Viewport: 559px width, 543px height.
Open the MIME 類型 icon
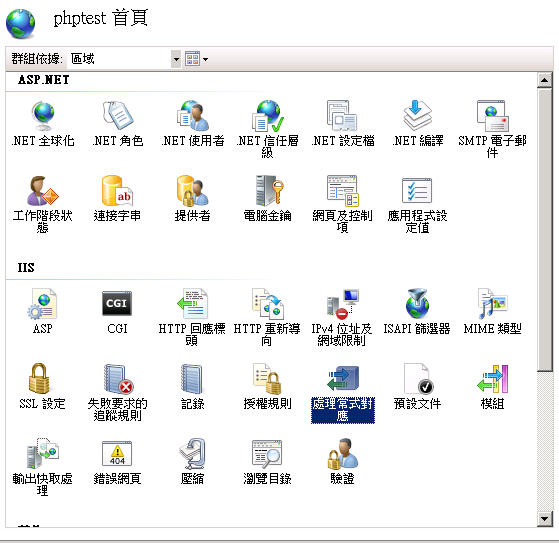(x=492, y=303)
